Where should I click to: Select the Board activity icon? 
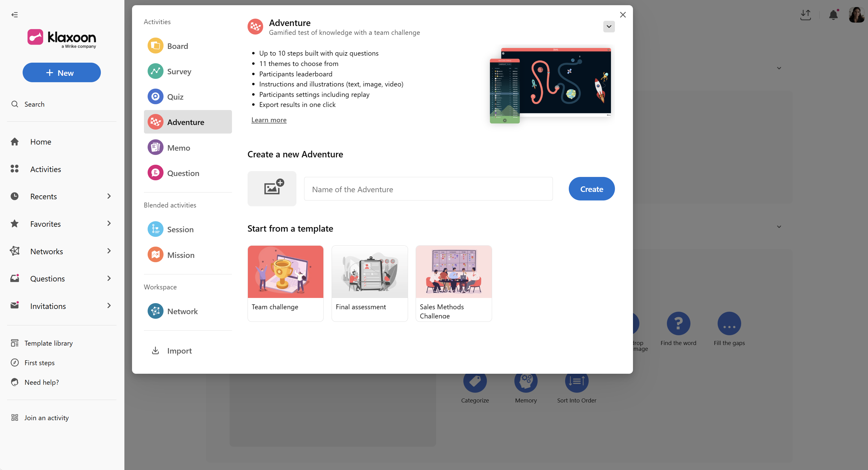tap(155, 46)
